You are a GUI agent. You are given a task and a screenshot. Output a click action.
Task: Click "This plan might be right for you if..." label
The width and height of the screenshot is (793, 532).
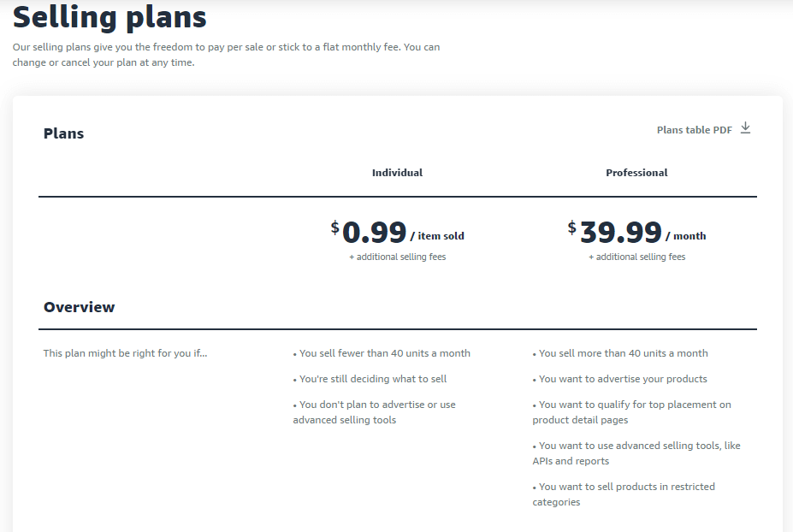tap(125, 353)
